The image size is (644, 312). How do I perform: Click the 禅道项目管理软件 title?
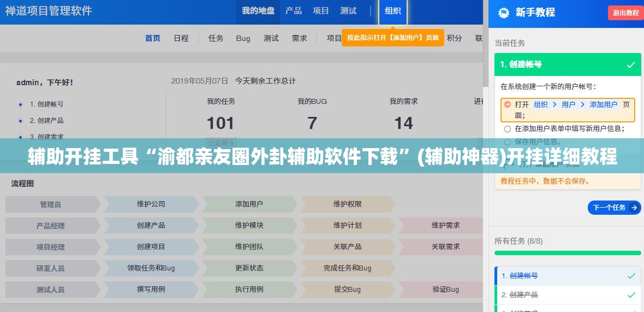tap(49, 11)
